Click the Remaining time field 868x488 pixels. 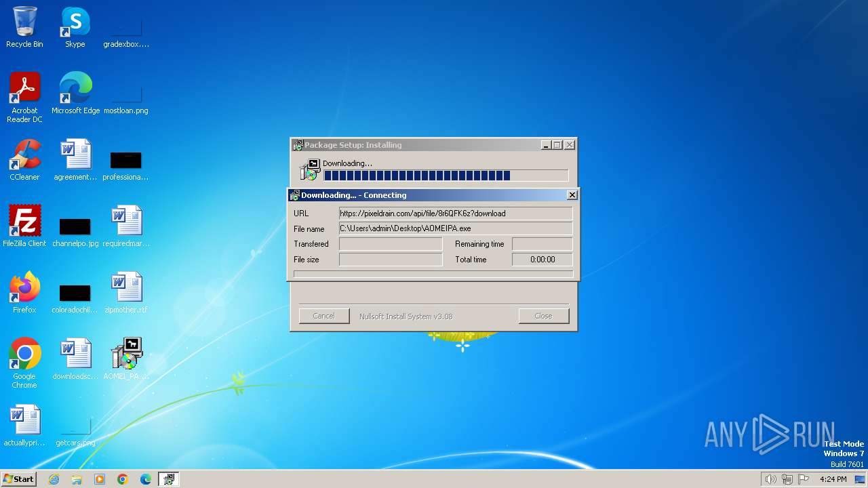(542, 244)
